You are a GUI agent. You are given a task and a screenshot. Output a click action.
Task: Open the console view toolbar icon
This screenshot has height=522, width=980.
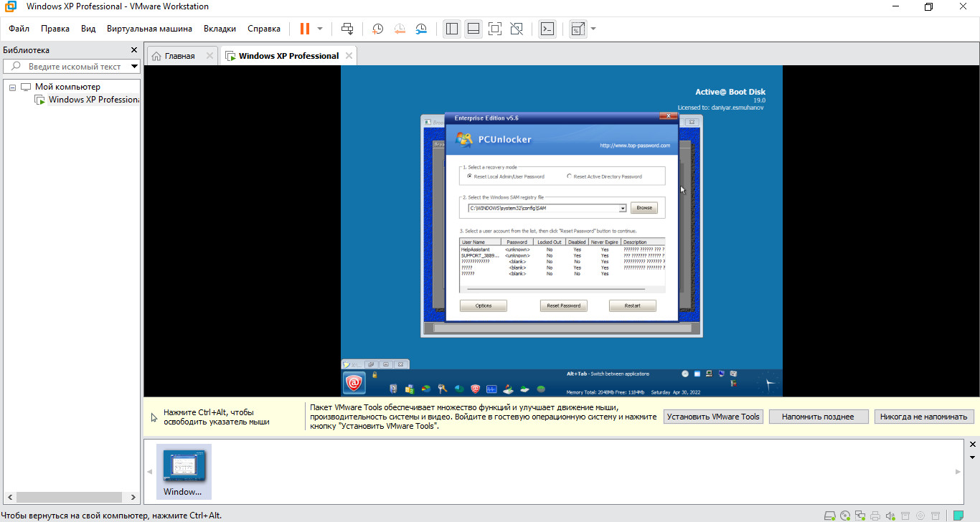tap(547, 29)
